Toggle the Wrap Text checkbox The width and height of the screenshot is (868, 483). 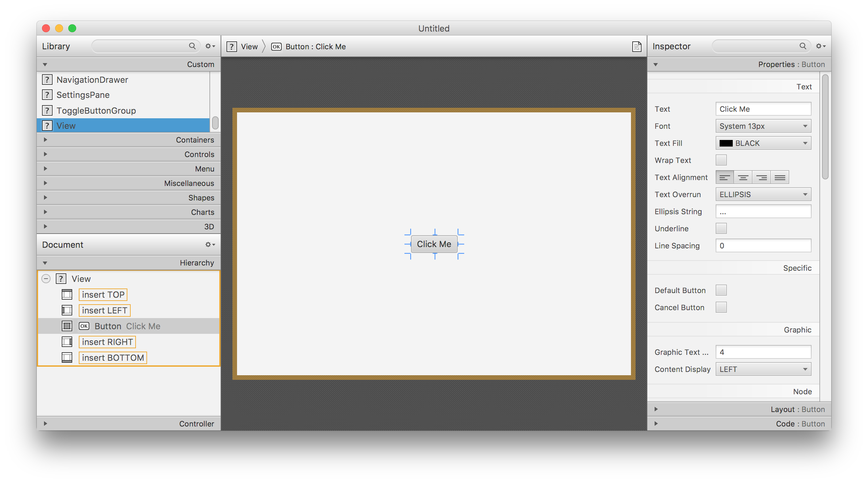[721, 160]
